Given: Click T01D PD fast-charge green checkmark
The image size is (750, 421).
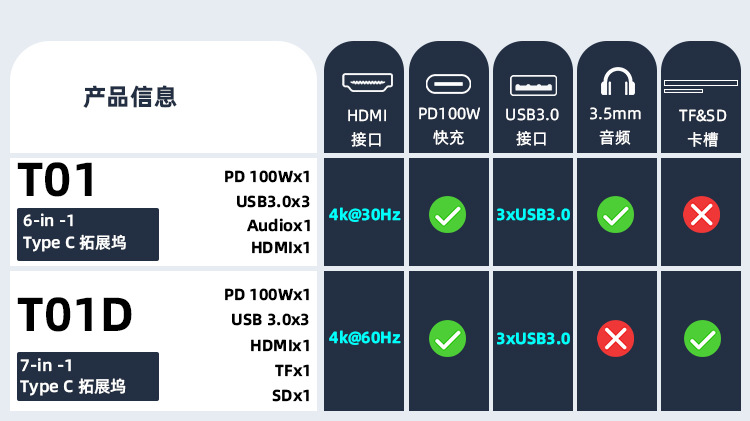Looking at the screenshot, I should coord(447,338).
